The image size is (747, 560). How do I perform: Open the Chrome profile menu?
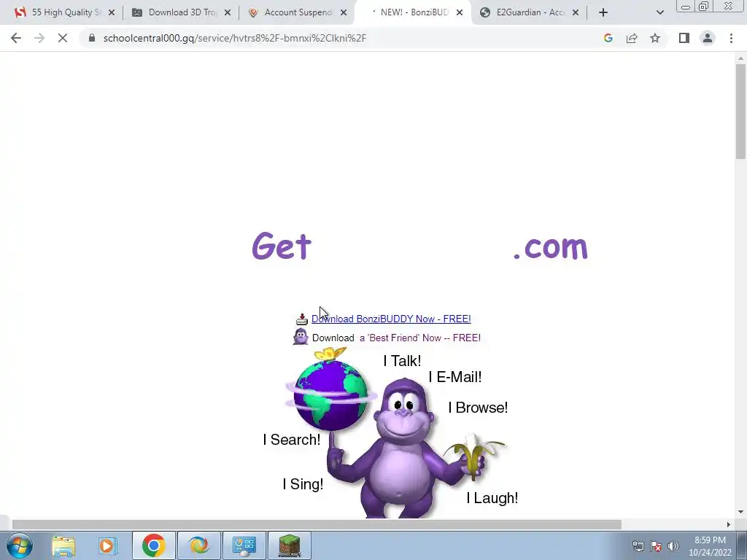tap(708, 38)
